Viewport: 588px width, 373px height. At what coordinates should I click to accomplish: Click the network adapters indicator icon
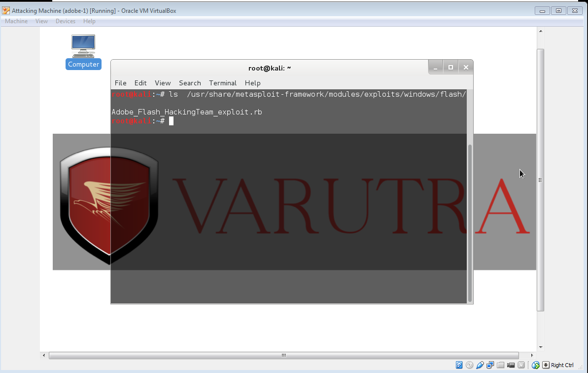click(490, 365)
